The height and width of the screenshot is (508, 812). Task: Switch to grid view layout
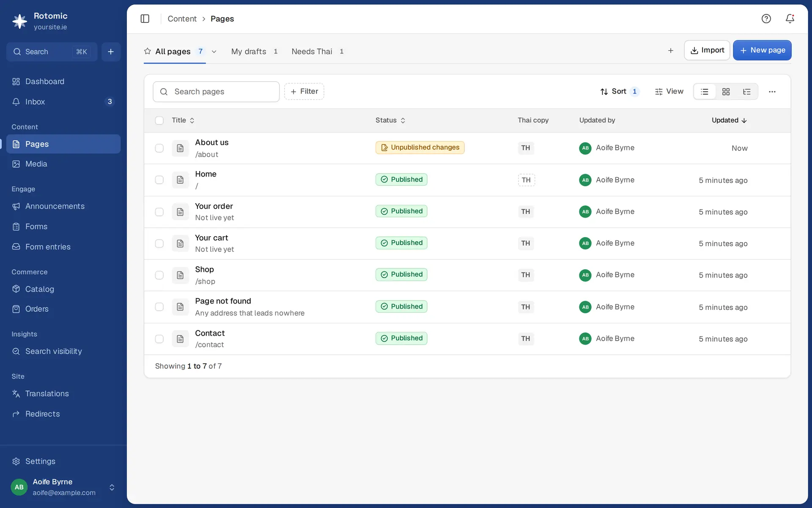[x=726, y=92]
